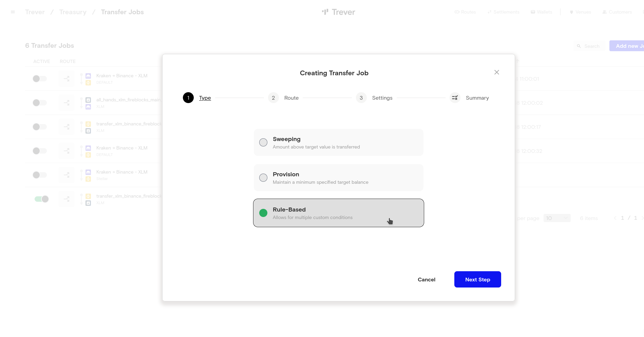644x337 pixels.
Task: Click step 1 Type circle
Action: 188,98
